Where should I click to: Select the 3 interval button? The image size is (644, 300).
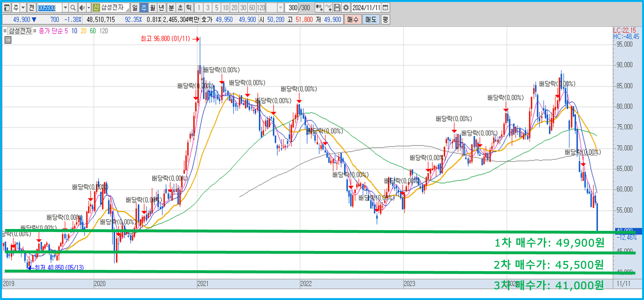(208, 7)
